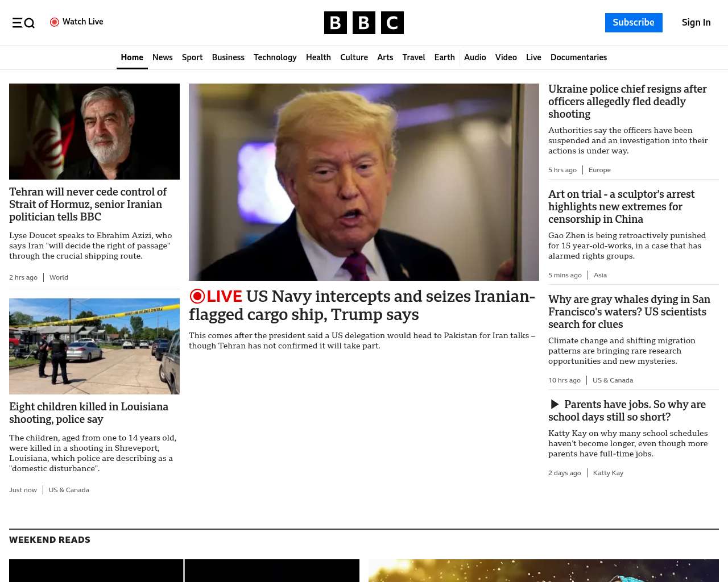Click the Watch Live red dot icon
Viewport: 728px width, 582px height.
coord(55,22)
